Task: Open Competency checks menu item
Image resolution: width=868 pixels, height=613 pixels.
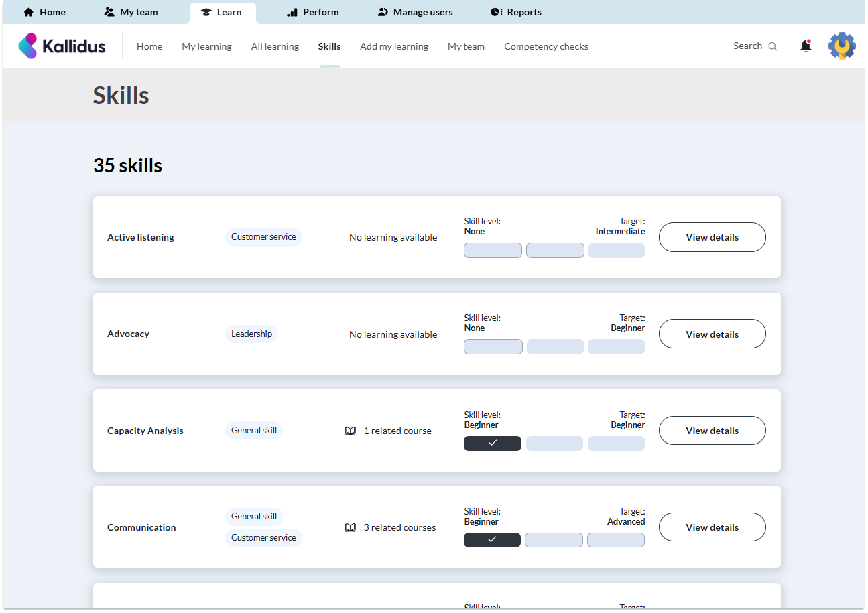Action: click(x=546, y=46)
